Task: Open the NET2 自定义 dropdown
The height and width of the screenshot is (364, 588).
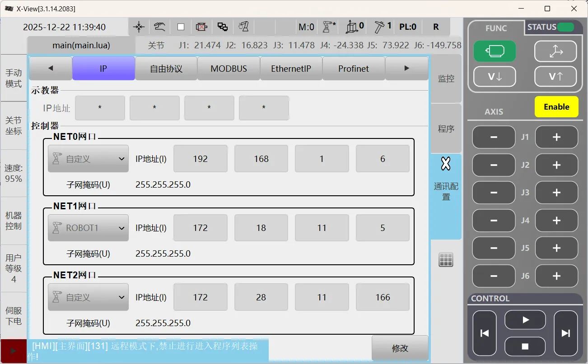Action: (88, 297)
